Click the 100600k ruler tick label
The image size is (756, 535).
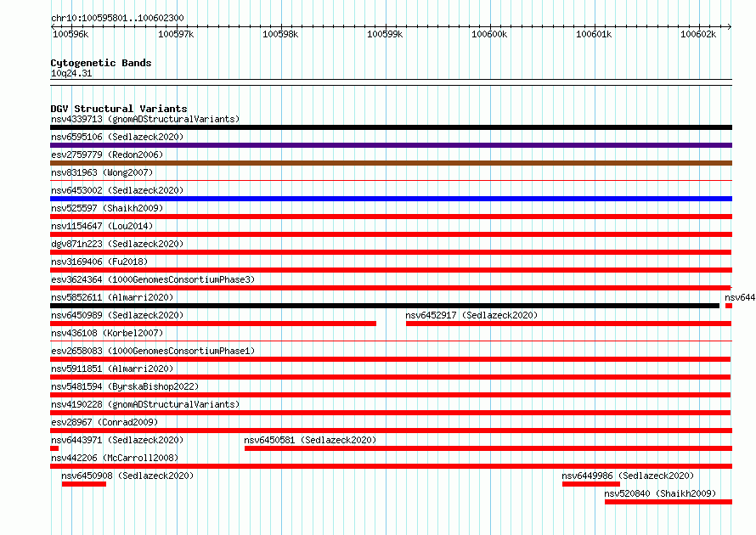489,34
